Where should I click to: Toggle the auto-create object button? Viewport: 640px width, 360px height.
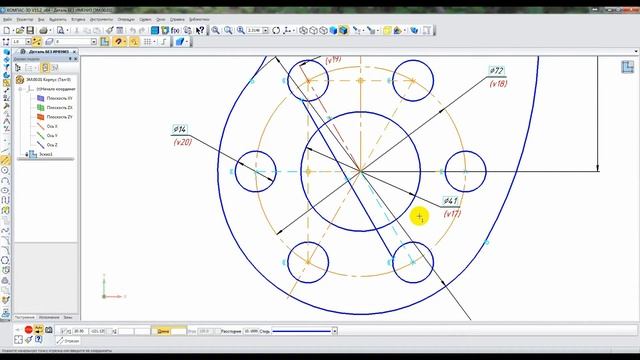pos(39,329)
